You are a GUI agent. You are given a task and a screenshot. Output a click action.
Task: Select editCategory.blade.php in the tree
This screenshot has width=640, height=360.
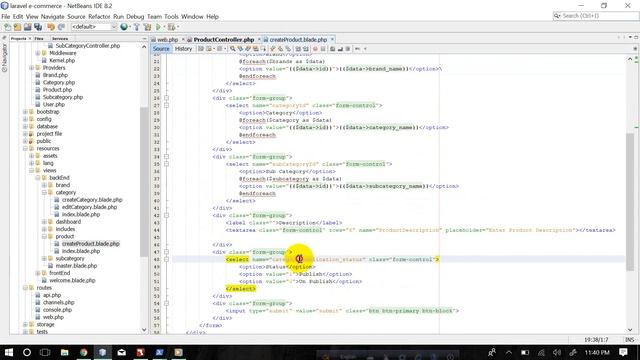tap(89, 207)
